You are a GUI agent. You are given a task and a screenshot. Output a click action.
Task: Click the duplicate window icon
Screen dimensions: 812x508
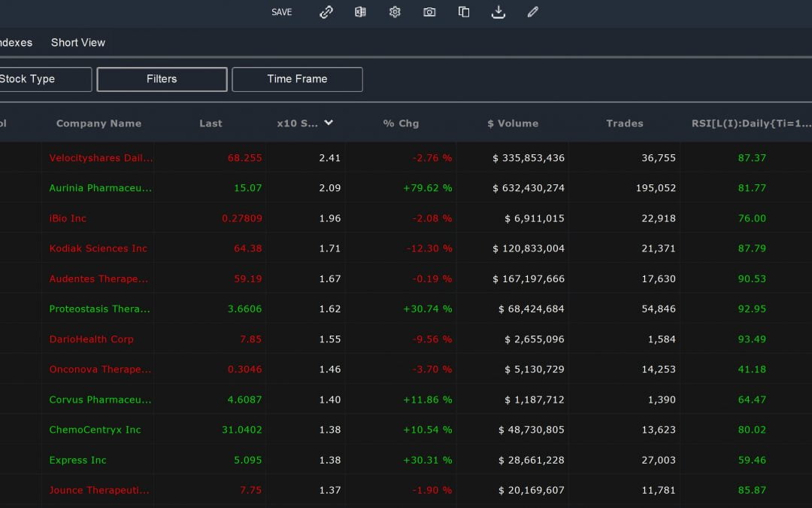pyautogui.click(x=464, y=12)
